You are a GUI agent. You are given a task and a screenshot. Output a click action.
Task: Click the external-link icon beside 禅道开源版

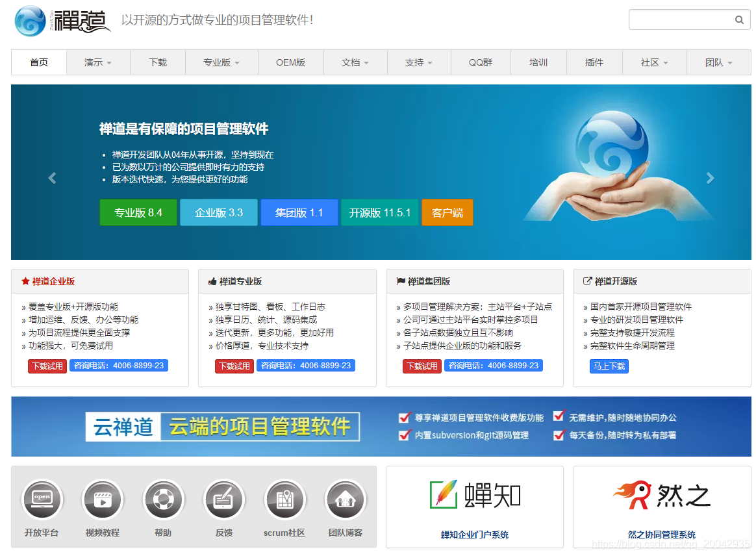(x=587, y=281)
